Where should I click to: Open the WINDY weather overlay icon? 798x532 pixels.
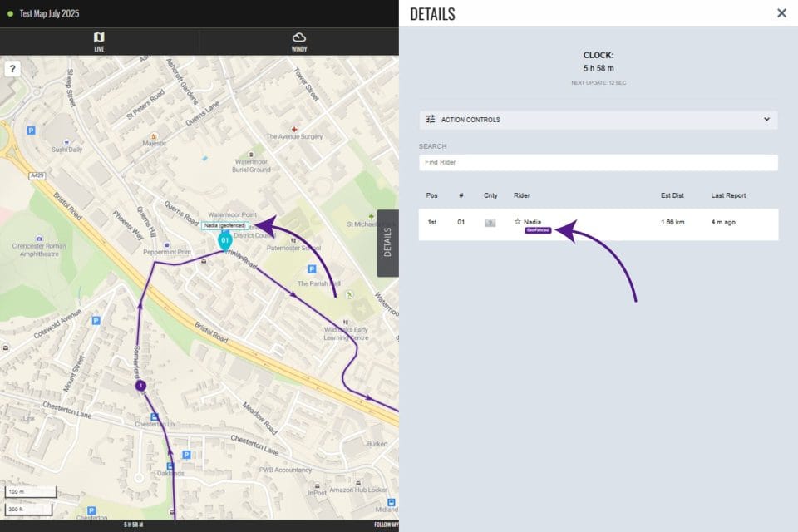(298, 37)
